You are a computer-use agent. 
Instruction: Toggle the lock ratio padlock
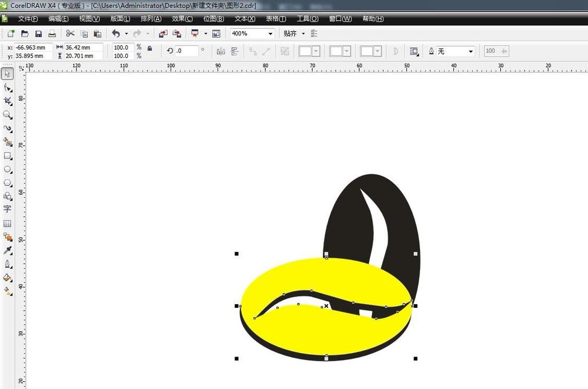(x=149, y=48)
